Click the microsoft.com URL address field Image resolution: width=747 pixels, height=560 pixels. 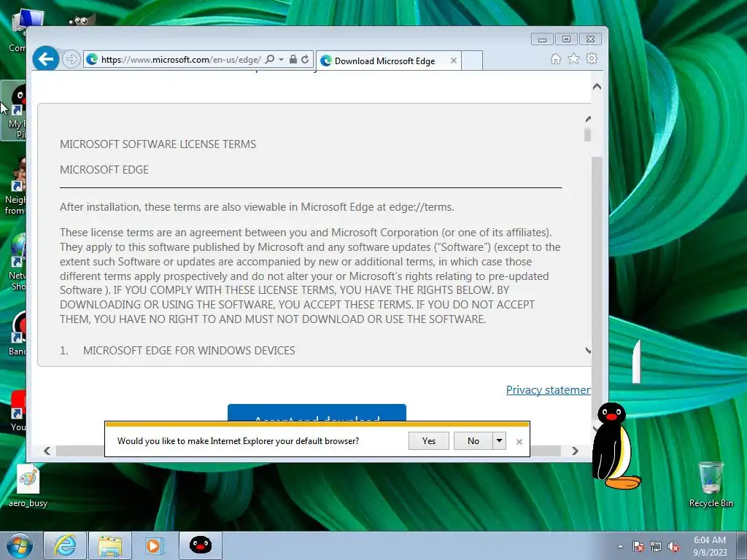click(181, 60)
